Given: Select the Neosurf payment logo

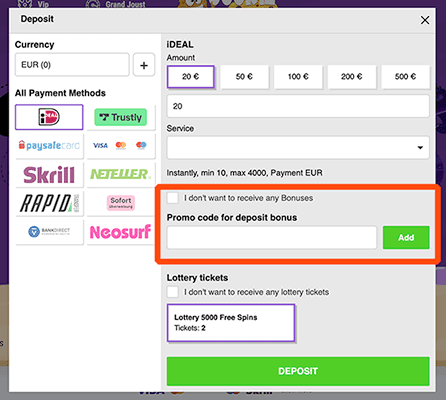Looking at the screenshot, I should coord(121,232).
